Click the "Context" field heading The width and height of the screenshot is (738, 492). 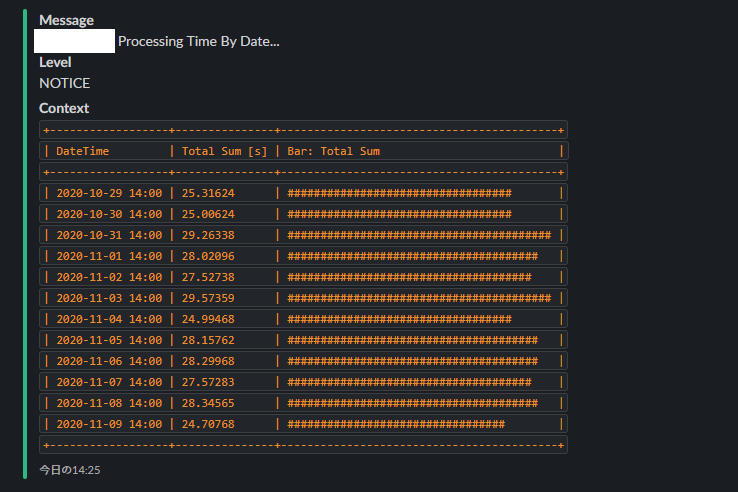click(64, 108)
